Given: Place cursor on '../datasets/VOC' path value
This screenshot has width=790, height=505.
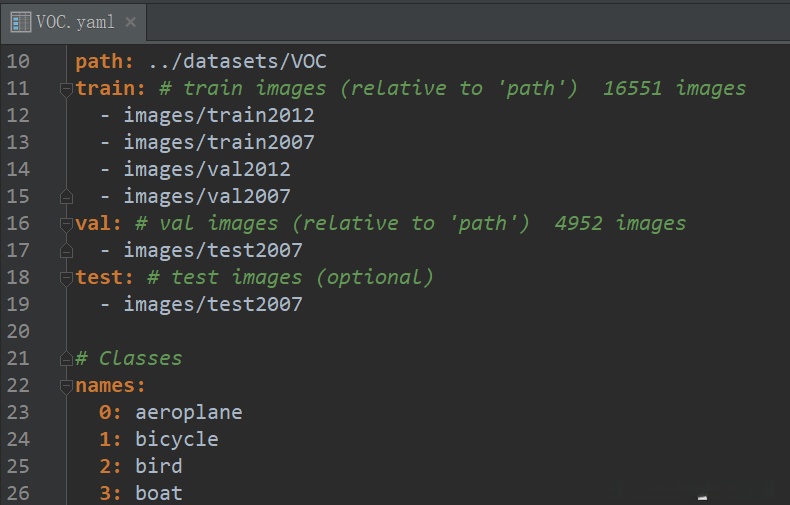Looking at the screenshot, I should coord(237,61).
